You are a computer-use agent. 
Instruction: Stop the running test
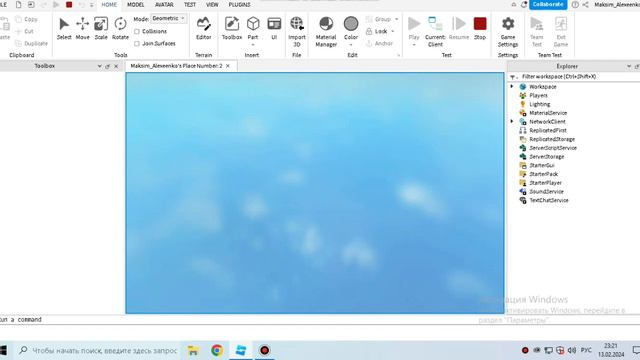point(480,28)
